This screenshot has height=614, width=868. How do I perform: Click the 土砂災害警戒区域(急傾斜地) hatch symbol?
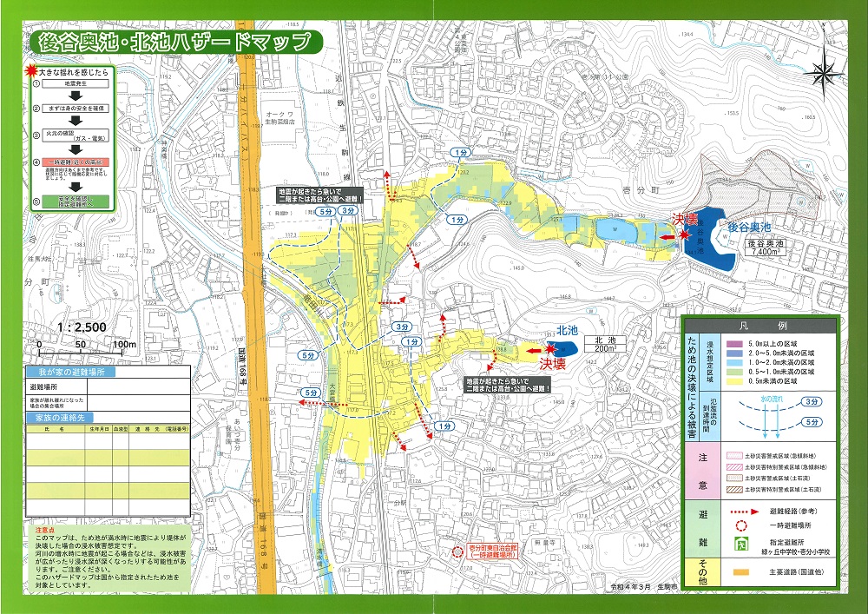pyautogui.click(x=734, y=456)
